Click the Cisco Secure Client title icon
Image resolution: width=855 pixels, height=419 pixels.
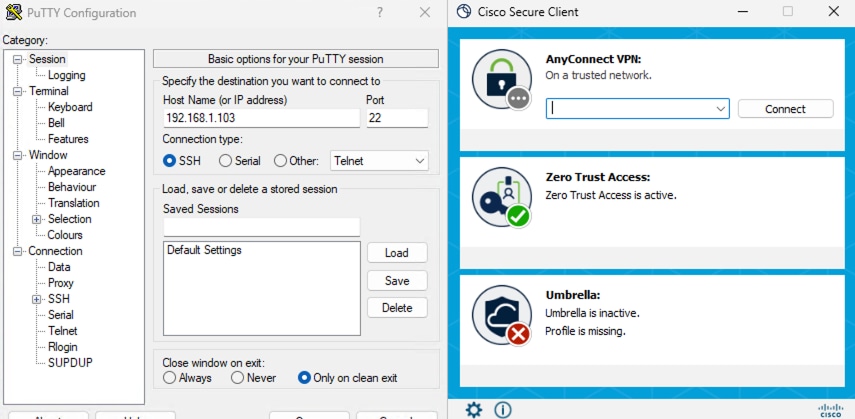click(x=463, y=11)
